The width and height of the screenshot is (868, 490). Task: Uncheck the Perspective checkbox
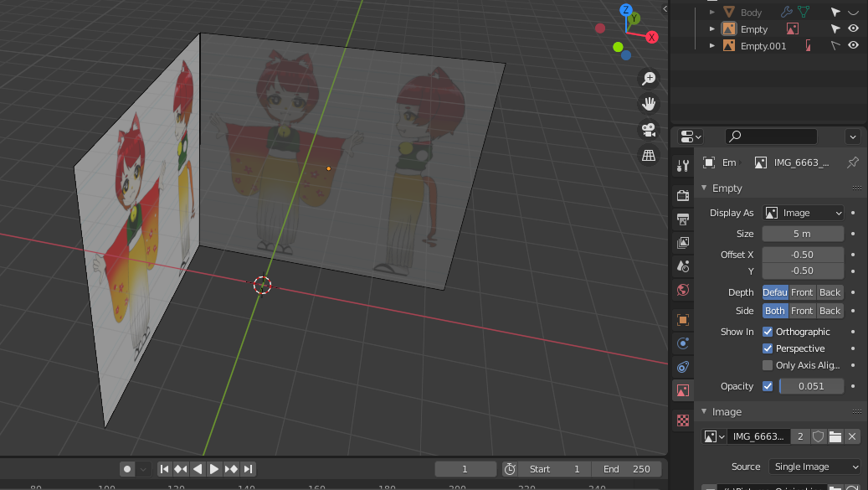[768, 348]
